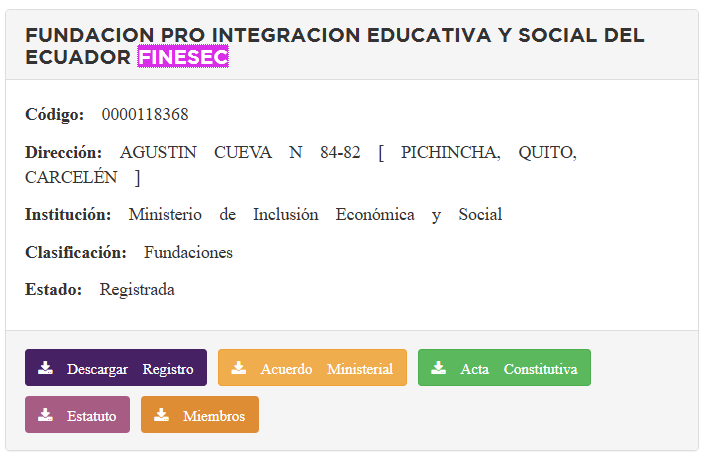Click the Fundaciones classification value
Viewport: 705px width, 464px height.
coord(188,253)
